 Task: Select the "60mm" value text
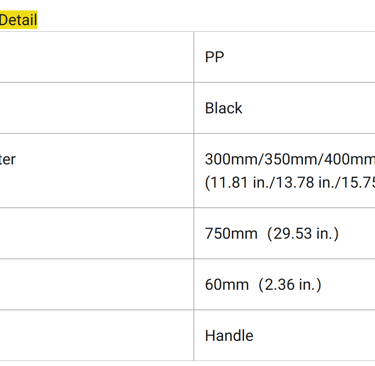click(227, 285)
